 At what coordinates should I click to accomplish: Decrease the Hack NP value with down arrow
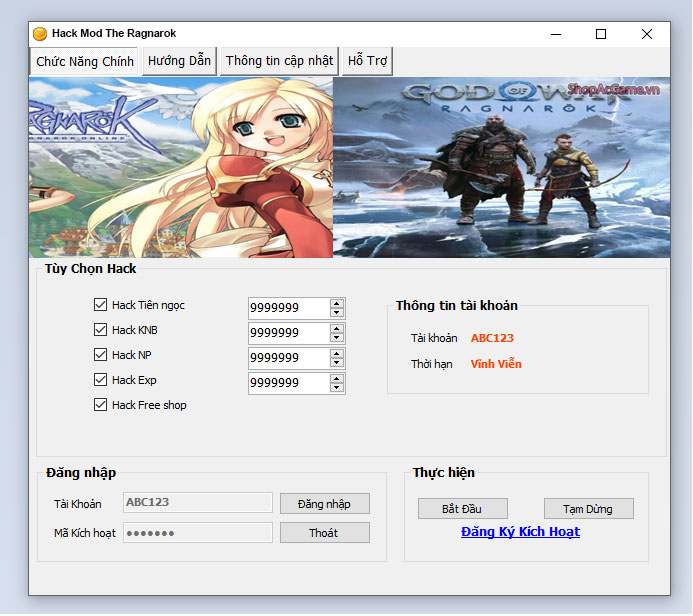click(x=337, y=362)
